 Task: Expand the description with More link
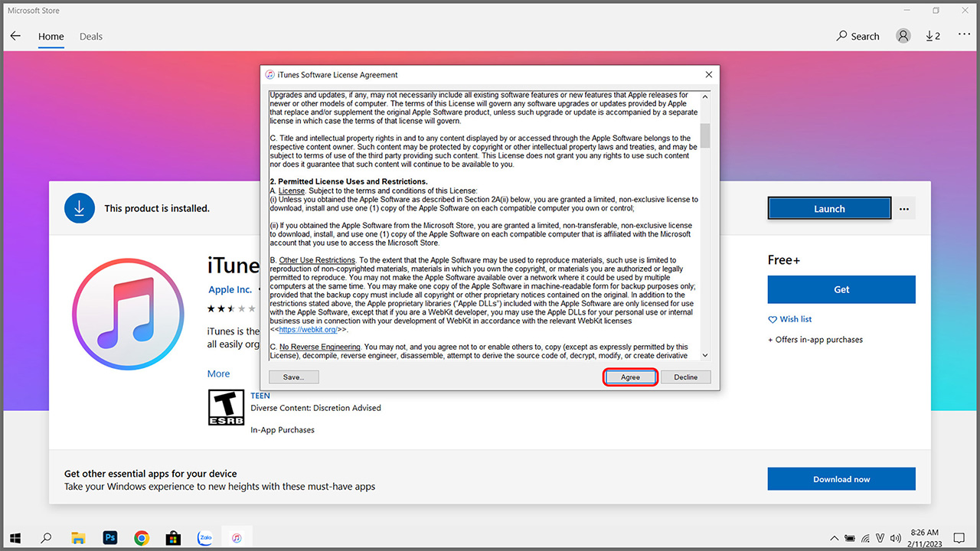[218, 373]
